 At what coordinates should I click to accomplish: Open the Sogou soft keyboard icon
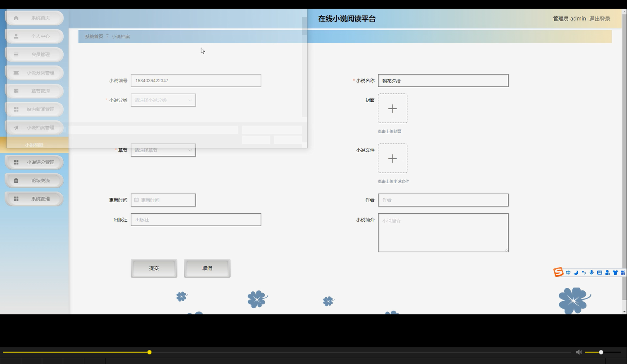point(599,273)
